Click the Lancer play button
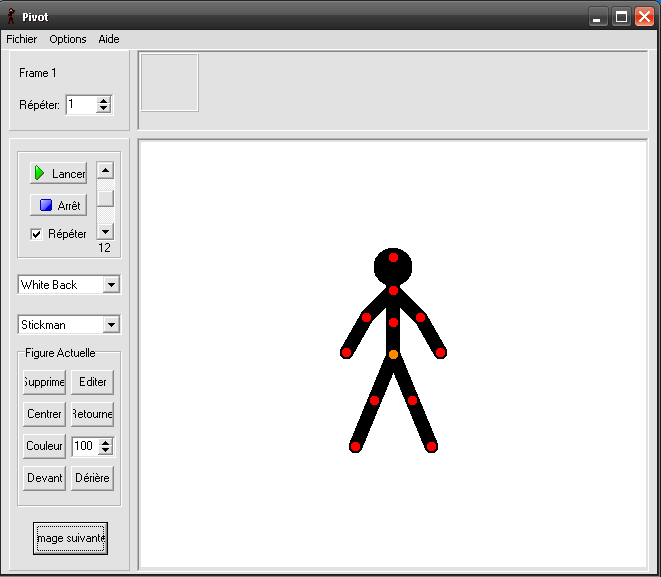The image size is (661, 577). coord(59,173)
